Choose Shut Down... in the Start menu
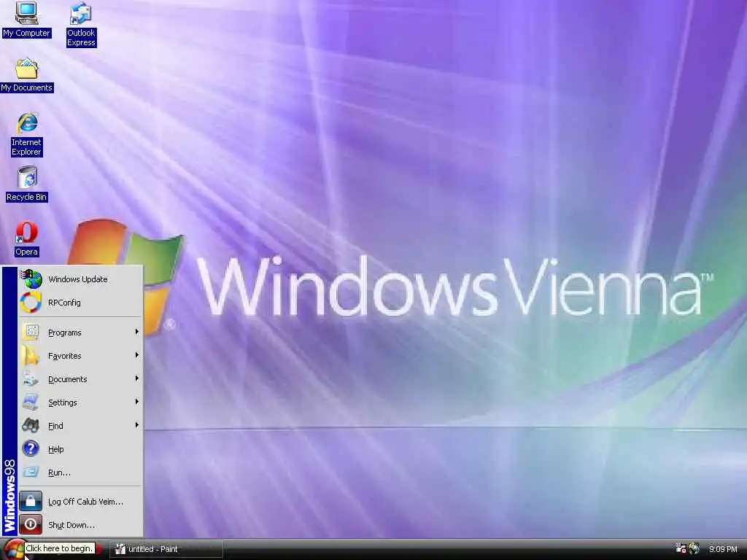 pos(80,524)
